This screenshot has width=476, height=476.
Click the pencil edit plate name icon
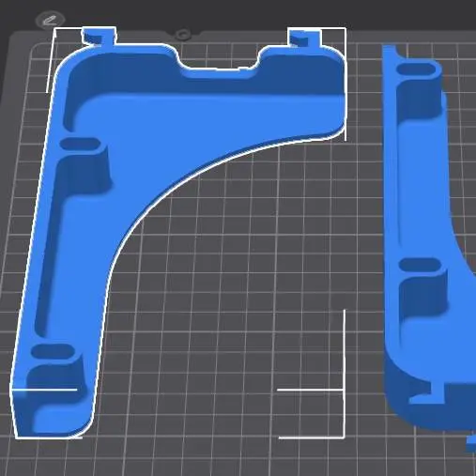tap(50, 21)
